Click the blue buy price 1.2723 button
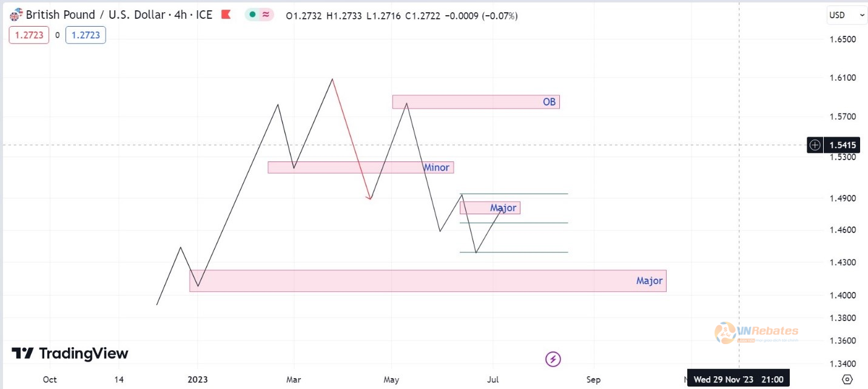 86,35
